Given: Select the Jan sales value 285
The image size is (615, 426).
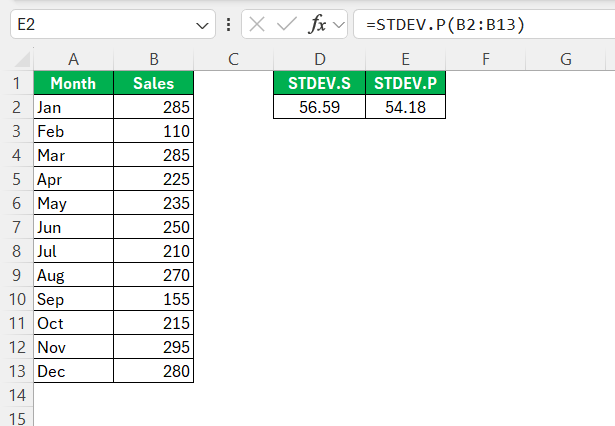Looking at the screenshot, I should [153, 107].
